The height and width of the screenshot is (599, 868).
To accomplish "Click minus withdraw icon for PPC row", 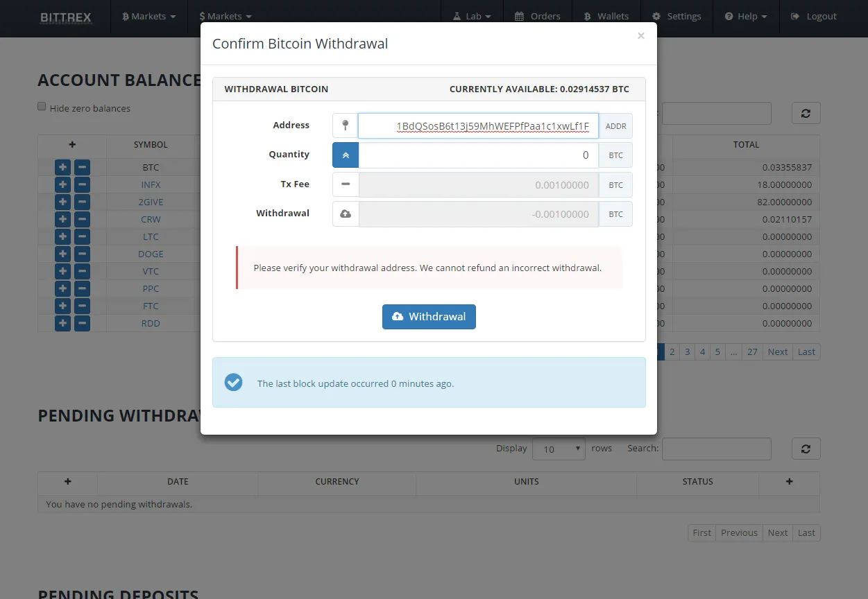I will (82, 288).
